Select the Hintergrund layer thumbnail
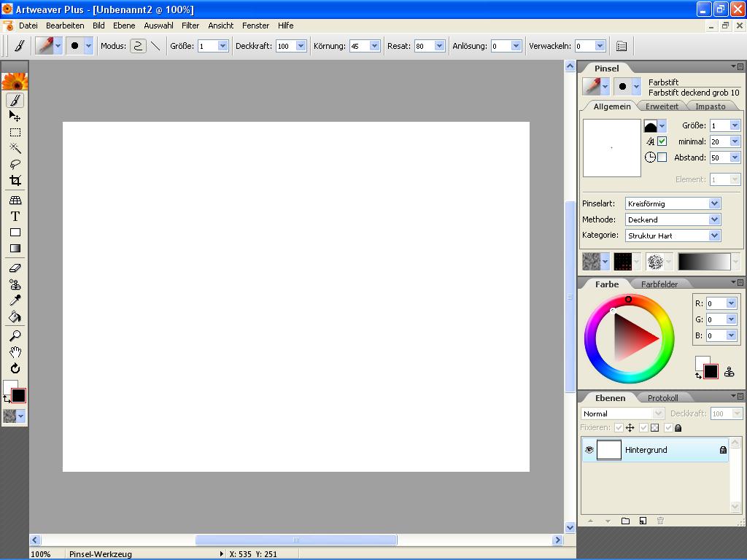The width and height of the screenshot is (747, 560). [x=609, y=449]
